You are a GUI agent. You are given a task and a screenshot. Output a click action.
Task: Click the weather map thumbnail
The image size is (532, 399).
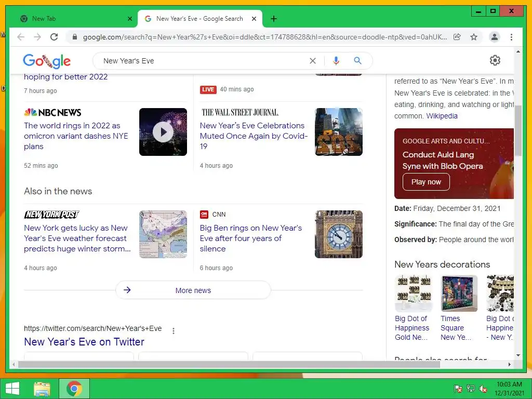163,234
